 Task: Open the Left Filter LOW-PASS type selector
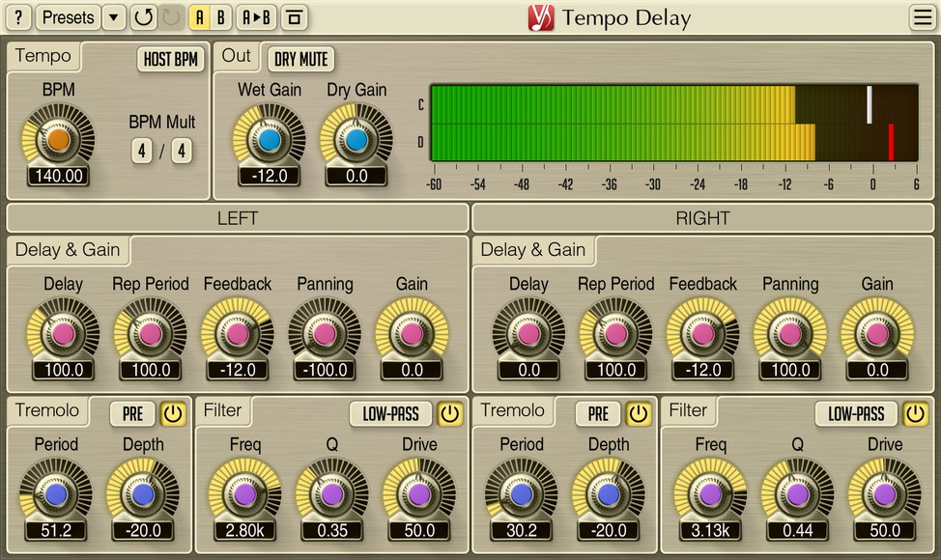point(390,413)
